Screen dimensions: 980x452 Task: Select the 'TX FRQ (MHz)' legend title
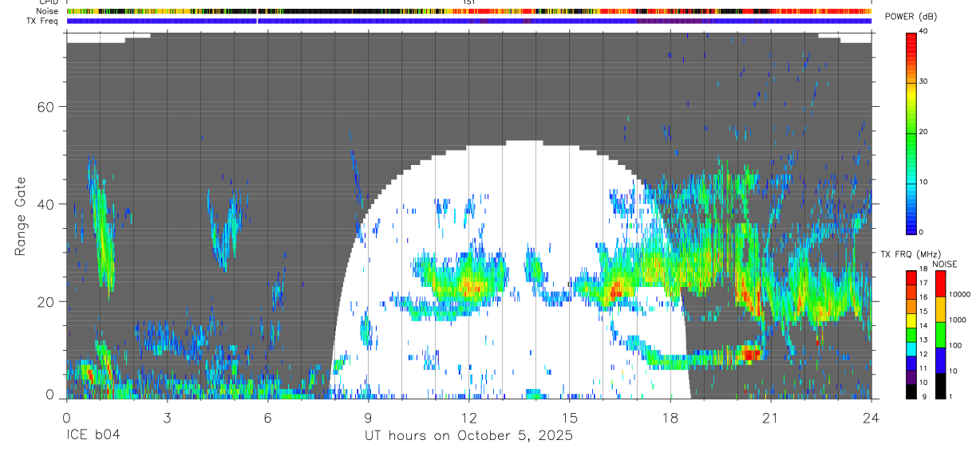tap(911, 254)
